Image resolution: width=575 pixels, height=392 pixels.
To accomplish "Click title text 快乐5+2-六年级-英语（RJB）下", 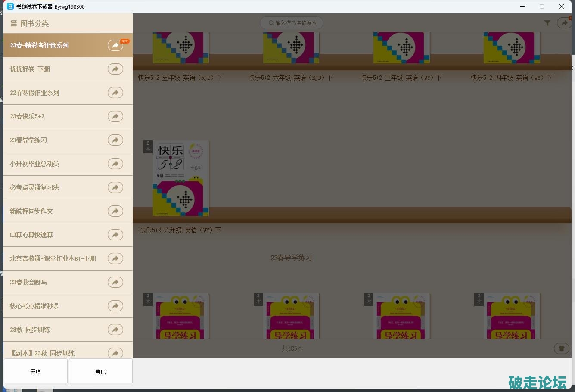I will pyautogui.click(x=291, y=78).
